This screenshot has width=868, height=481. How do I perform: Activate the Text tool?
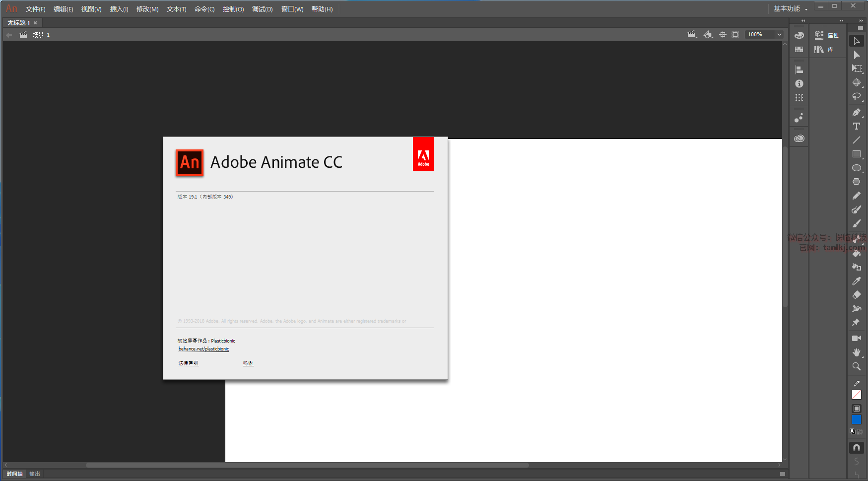tap(857, 126)
